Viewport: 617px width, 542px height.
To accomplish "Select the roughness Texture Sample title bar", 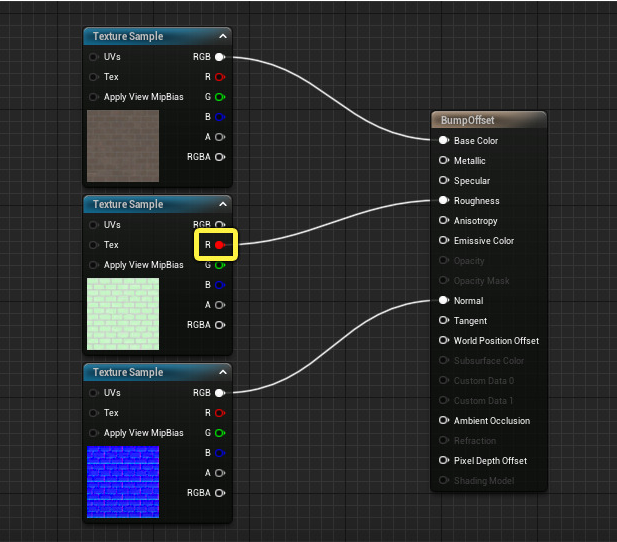I will point(157,204).
